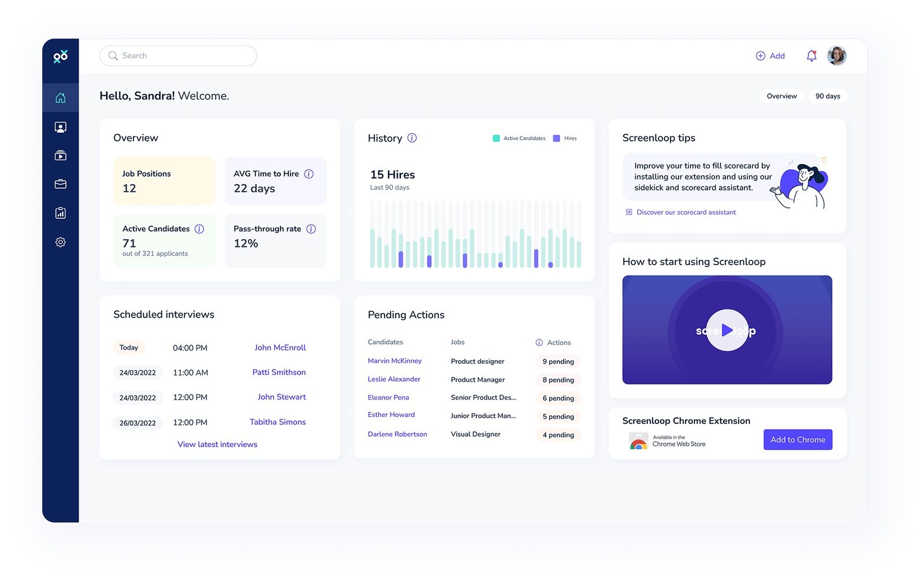Open the video recordings sidebar icon
The width and height of the screenshot is (924, 582).
pos(60,156)
